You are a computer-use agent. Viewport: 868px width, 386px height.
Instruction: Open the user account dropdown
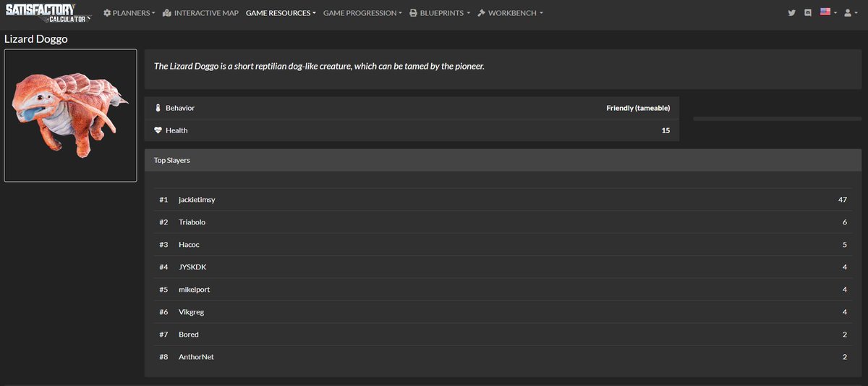851,13
